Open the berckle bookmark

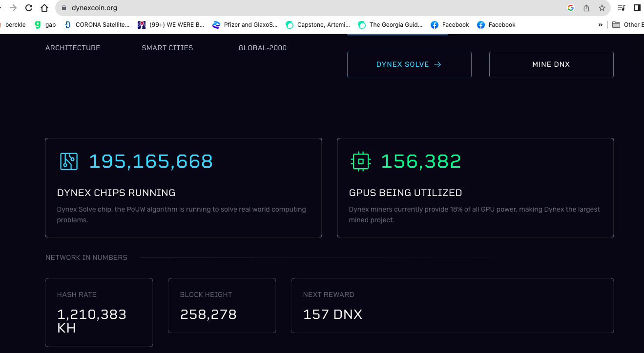pyautogui.click(x=12, y=25)
